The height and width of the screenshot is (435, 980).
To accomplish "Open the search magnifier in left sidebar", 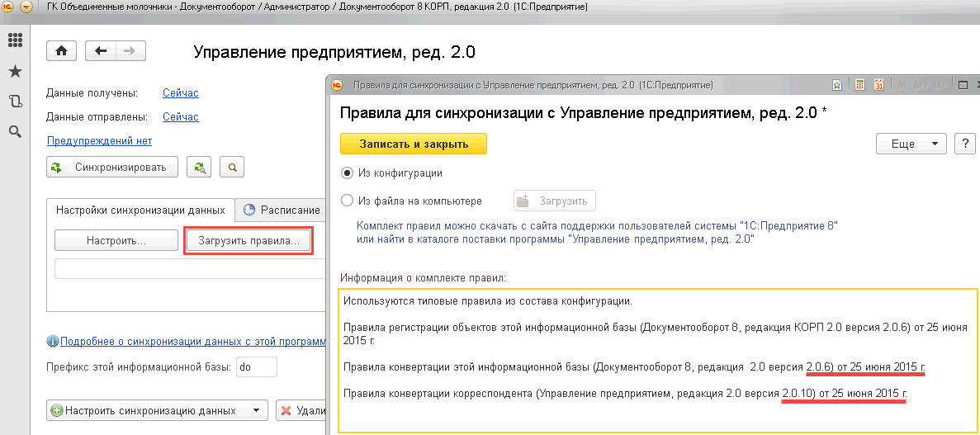I will click(15, 131).
